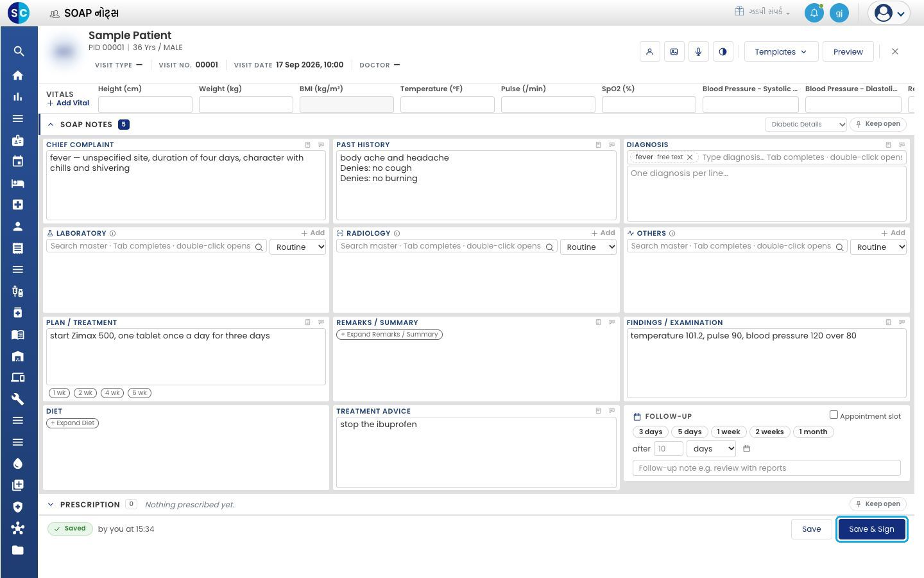This screenshot has width=924, height=578.
Task: Tick the Appointment slot checkbox
Action: pyautogui.click(x=834, y=415)
